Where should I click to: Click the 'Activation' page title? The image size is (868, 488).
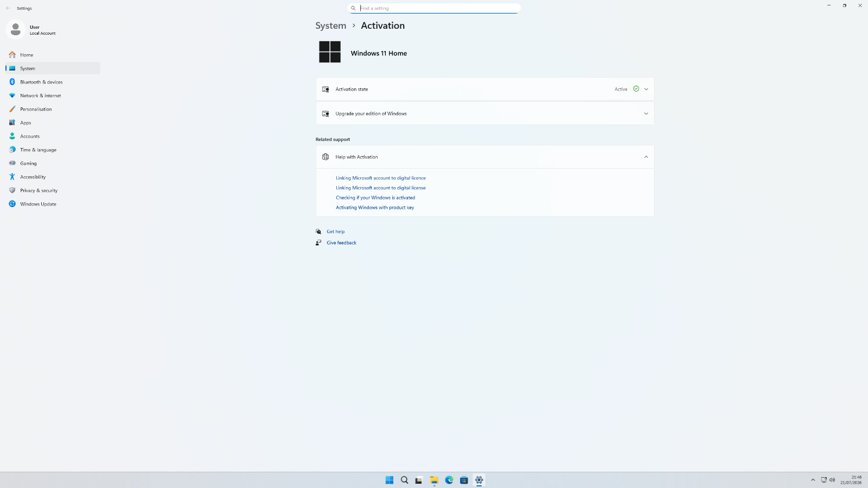[383, 25]
